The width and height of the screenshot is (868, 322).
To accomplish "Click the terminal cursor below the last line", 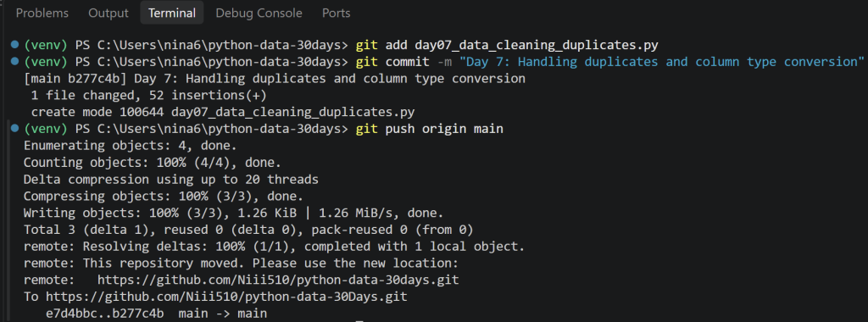I will [x=359, y=320].
